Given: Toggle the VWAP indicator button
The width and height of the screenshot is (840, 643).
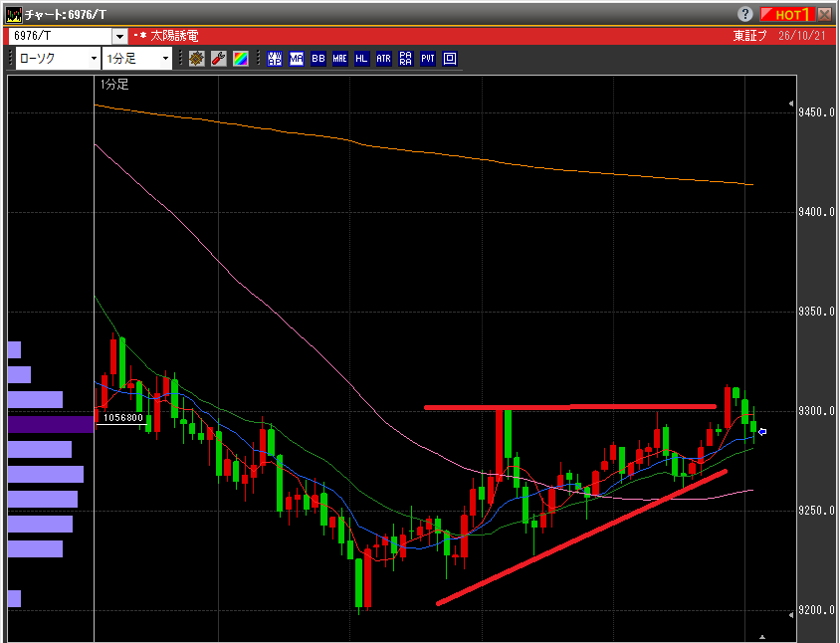Looking at the screenshot, I should (x=275, y=59).
